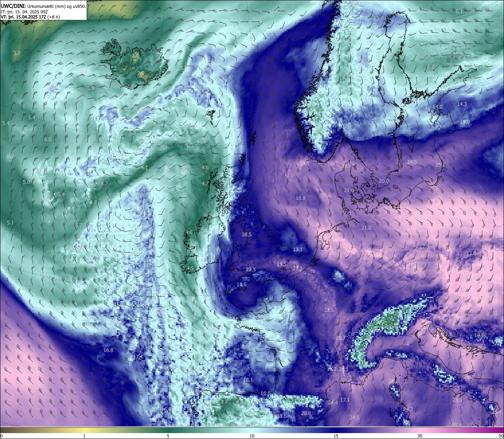
Task: Click the '26.6' value on the map
Action: (326, 196)
